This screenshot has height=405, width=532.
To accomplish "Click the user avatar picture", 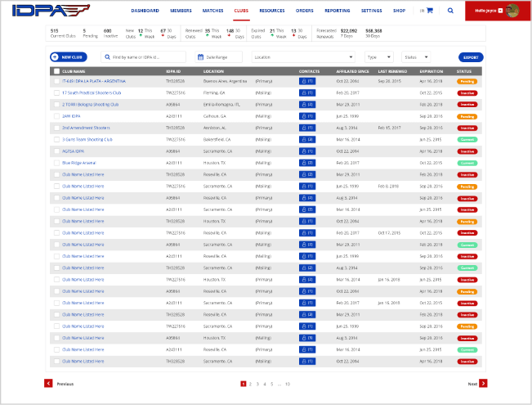I will (x=512, y=11).
